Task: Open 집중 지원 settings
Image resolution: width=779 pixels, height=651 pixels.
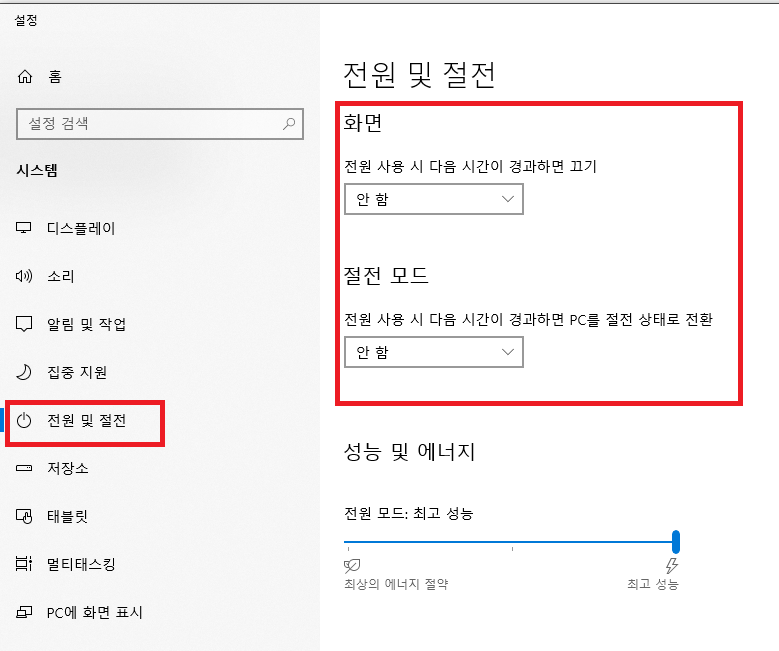Action: [x=77, y=372]
